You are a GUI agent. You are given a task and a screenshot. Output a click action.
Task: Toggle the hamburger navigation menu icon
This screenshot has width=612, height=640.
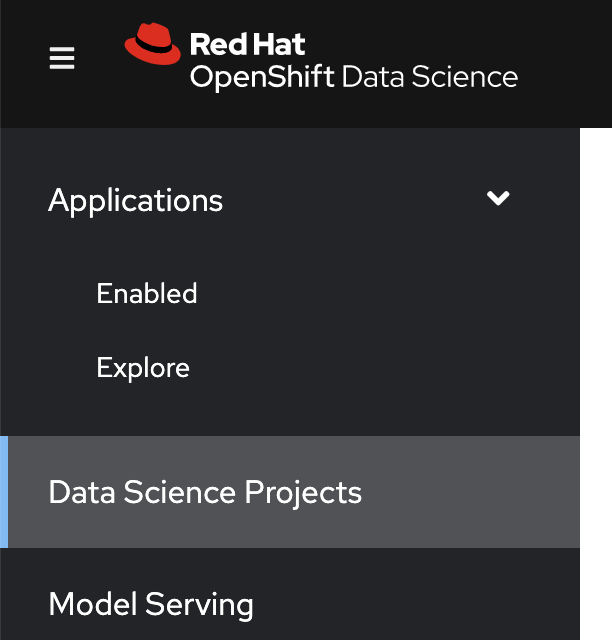62,60
